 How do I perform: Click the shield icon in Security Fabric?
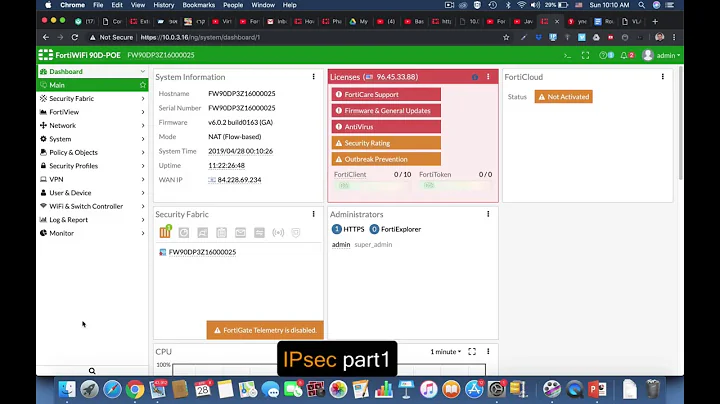click(296, 233)
